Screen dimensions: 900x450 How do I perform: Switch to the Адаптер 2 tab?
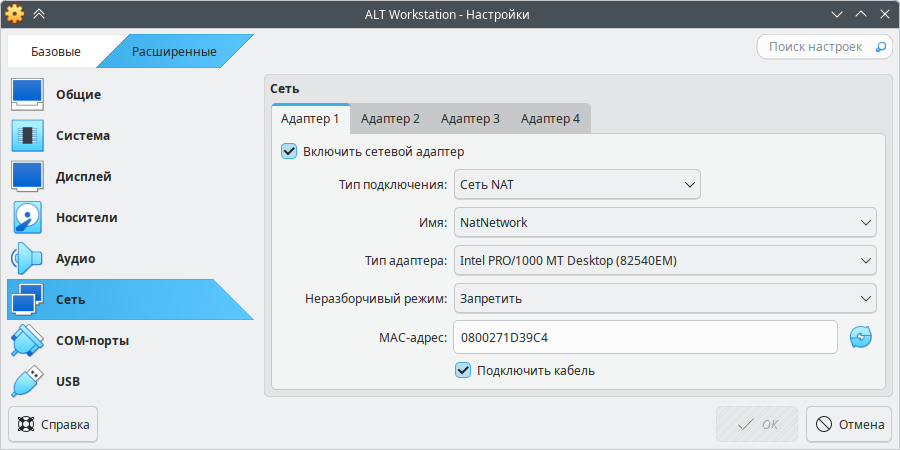[390, 119]
